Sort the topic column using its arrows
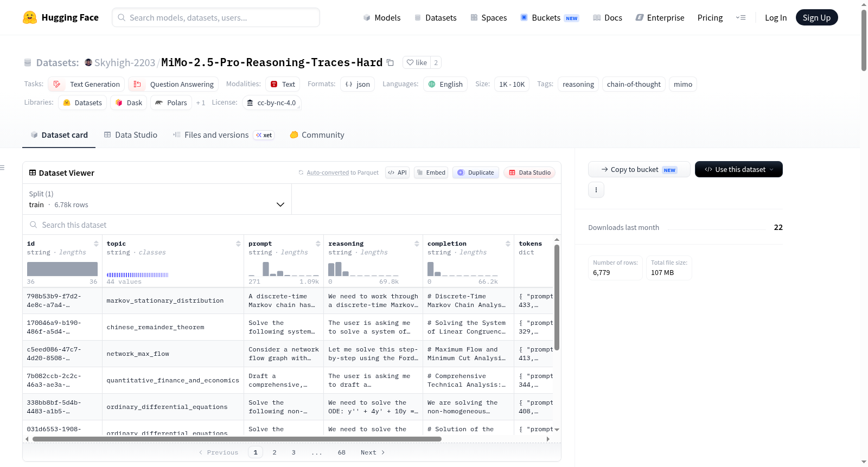The height and width of the screenshot is (467, 868). [x=238, y=244]
